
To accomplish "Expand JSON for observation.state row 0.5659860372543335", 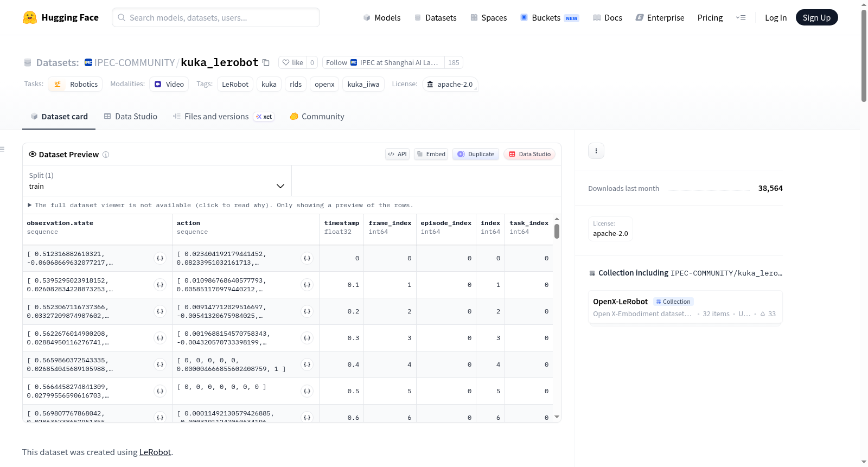I will click(160, 364).
